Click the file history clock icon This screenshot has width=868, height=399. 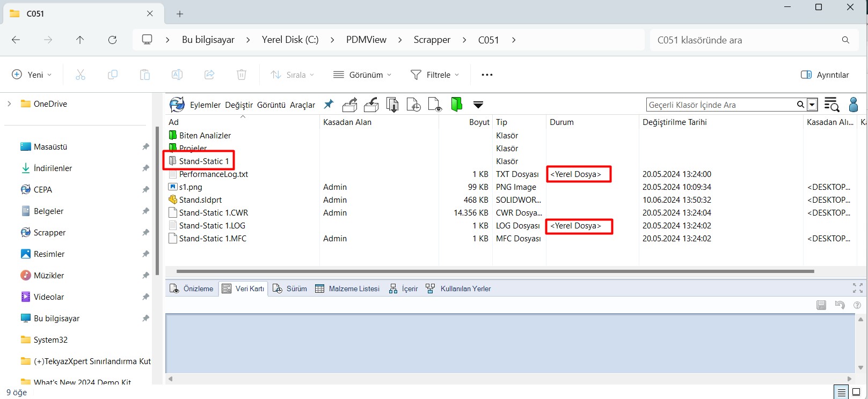pos(413,105)
